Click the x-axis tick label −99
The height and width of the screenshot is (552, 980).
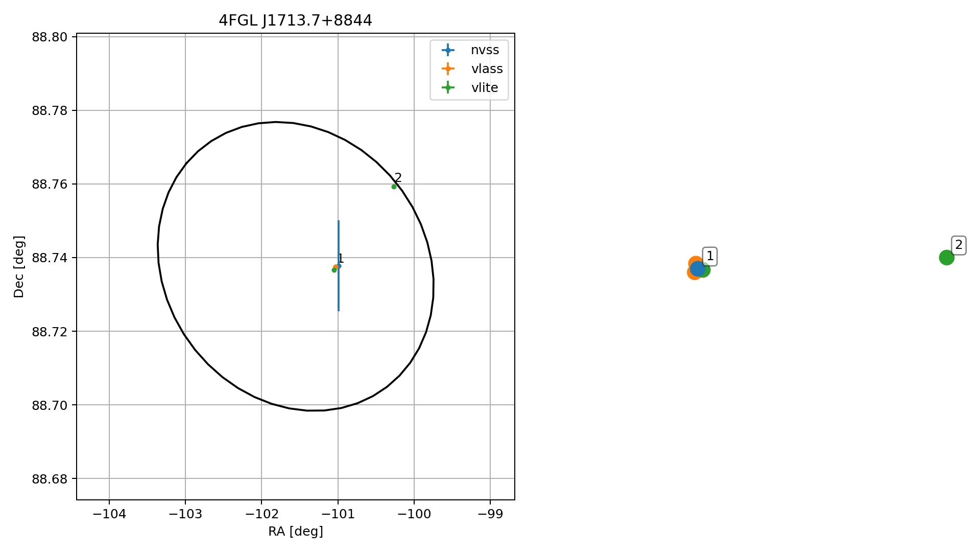490,514
